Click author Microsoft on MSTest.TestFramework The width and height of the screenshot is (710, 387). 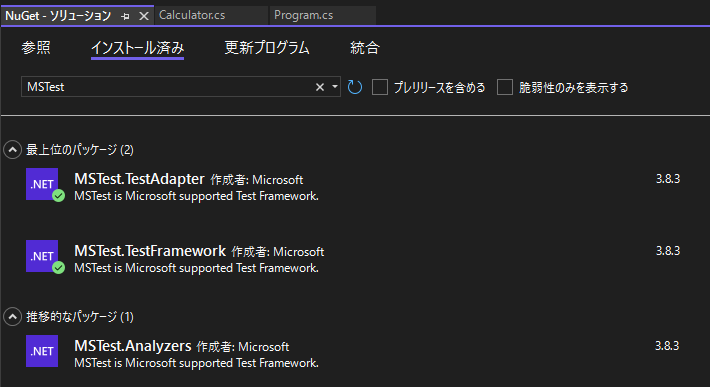pyautogui.click(x=299, y=252)
